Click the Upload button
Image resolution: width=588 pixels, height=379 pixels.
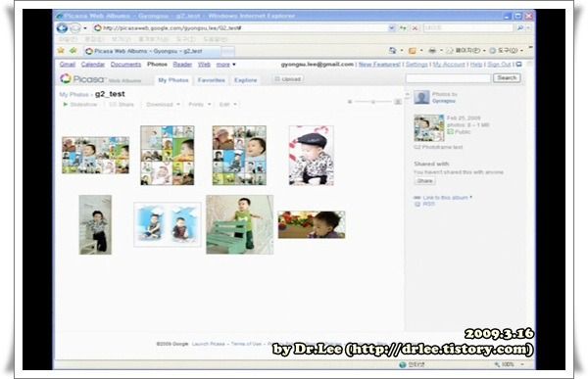point(288,79)
